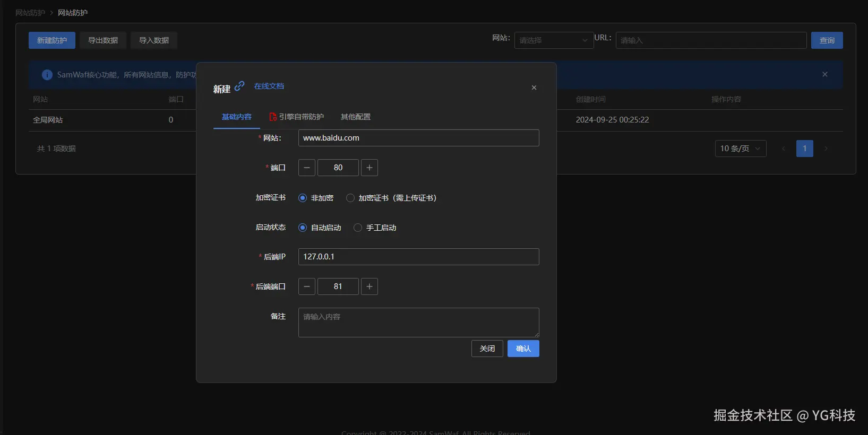Viewport: 868px width, 435px height.
Task: Click the URL 请输入 search field
Action: (711, 40)
